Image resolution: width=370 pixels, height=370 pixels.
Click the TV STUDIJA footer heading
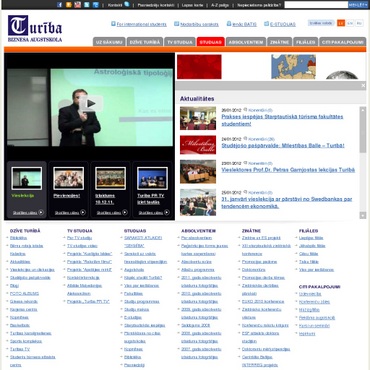[x=80, y=231]
